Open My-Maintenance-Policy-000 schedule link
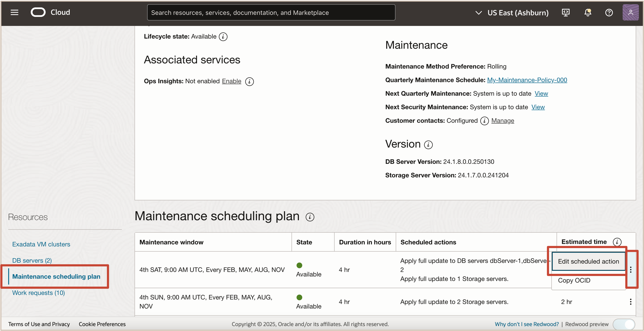This screenshot has height=331, width=644. point(527,80)
